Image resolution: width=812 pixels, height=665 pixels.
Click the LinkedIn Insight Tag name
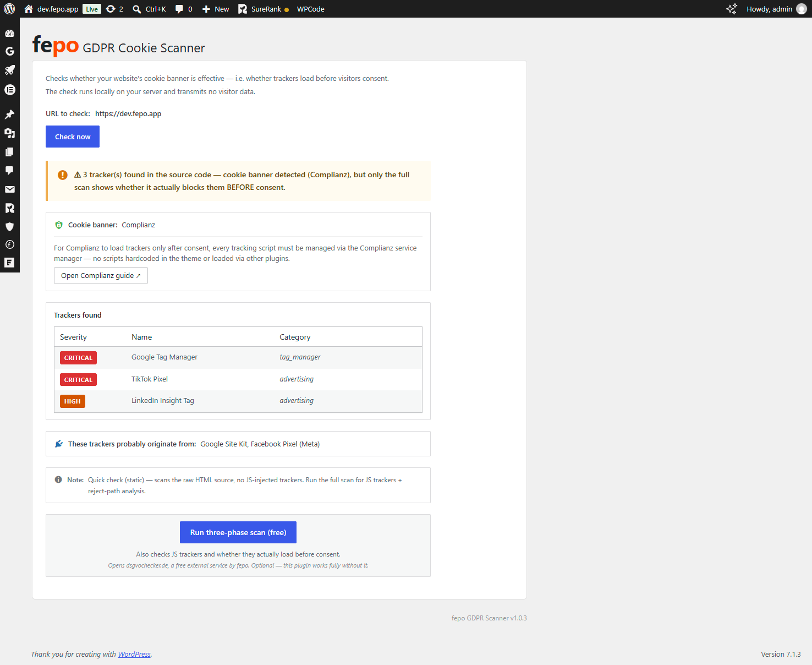163,401
